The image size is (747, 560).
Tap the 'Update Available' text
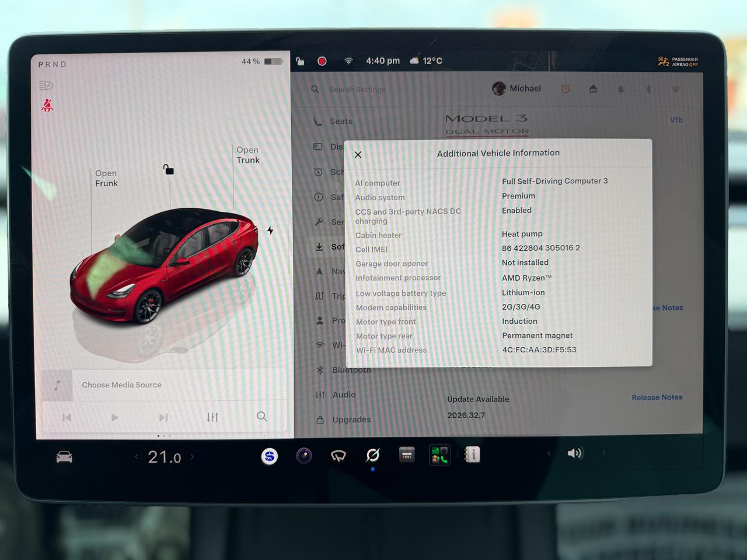pos(478,399)
